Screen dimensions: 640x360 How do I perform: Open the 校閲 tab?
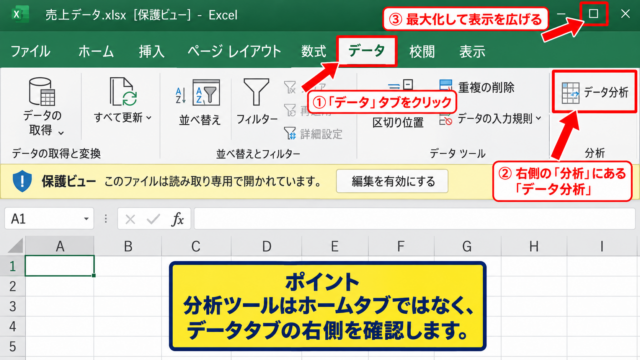click(422, 52)
